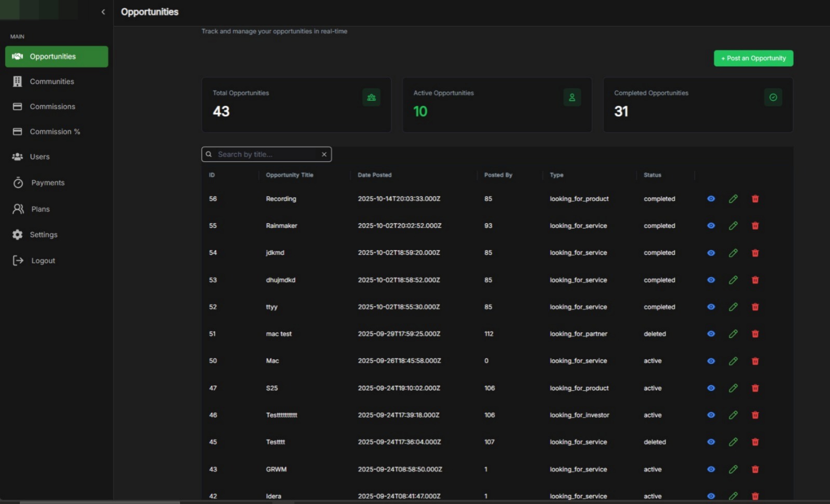View the jdkmd opportunity details
The height and width of the screenshot is (504, 830).
click(x=711, y=253)
